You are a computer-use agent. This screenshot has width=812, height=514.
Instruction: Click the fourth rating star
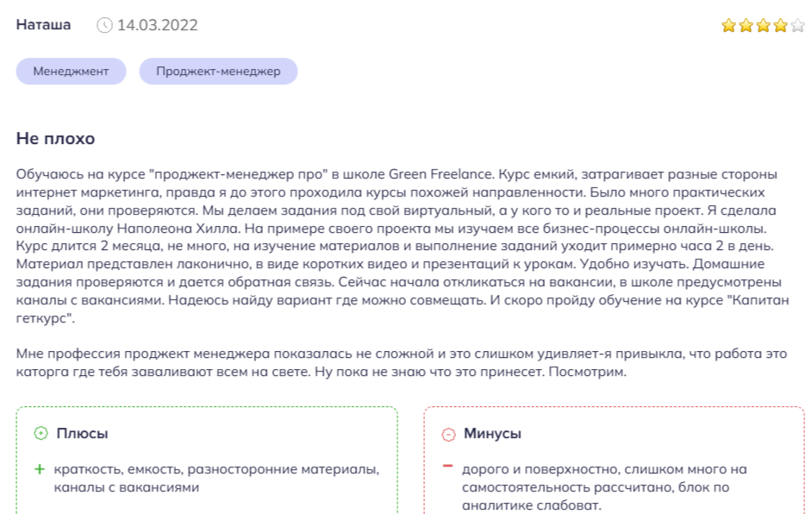pos(780,25)
